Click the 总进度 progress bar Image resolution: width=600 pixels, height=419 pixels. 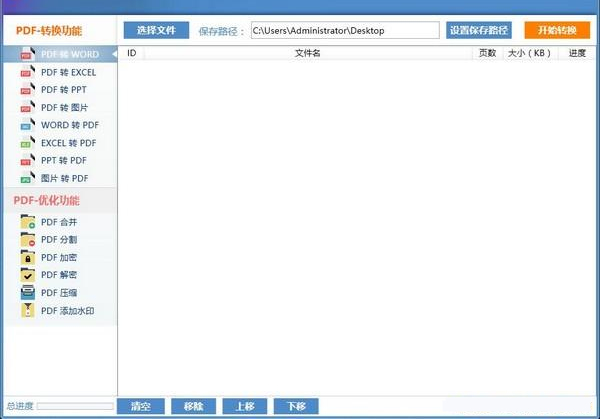[x=75, y=406]
